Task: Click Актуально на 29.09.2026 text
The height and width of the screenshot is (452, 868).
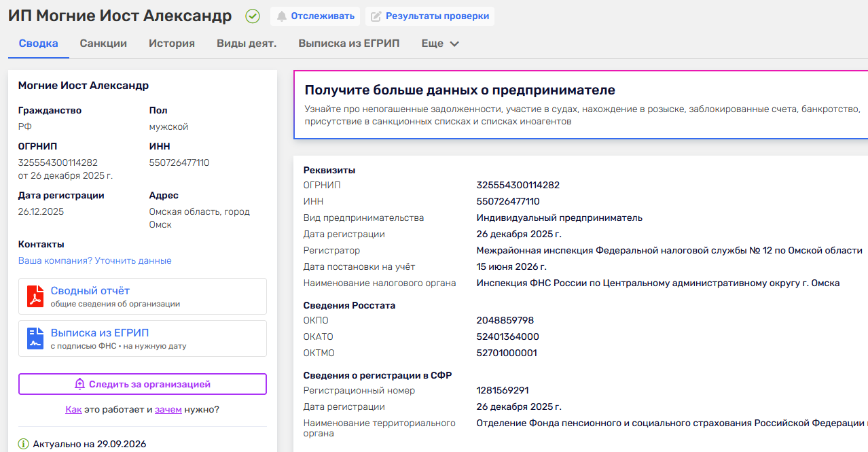Action: coord(90,445)
